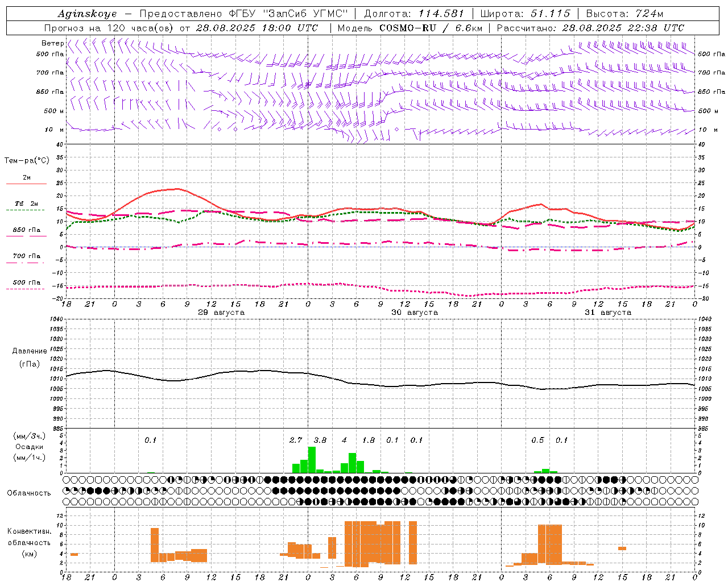Click the Прогноз на 120 часа(ов) text

coord(109,28)
